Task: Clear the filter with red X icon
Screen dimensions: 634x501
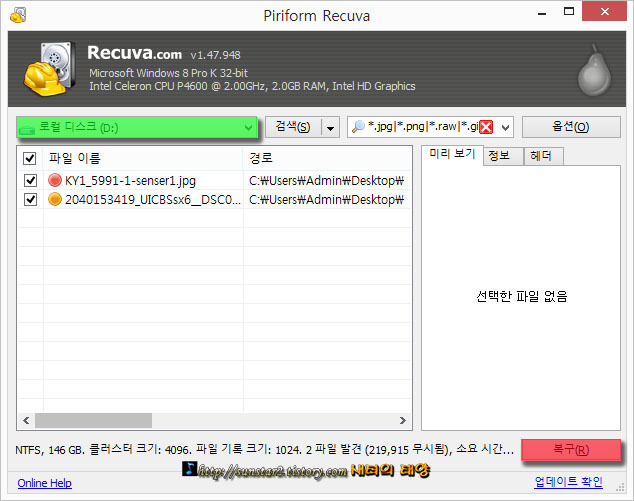Action: click(486, 127)
